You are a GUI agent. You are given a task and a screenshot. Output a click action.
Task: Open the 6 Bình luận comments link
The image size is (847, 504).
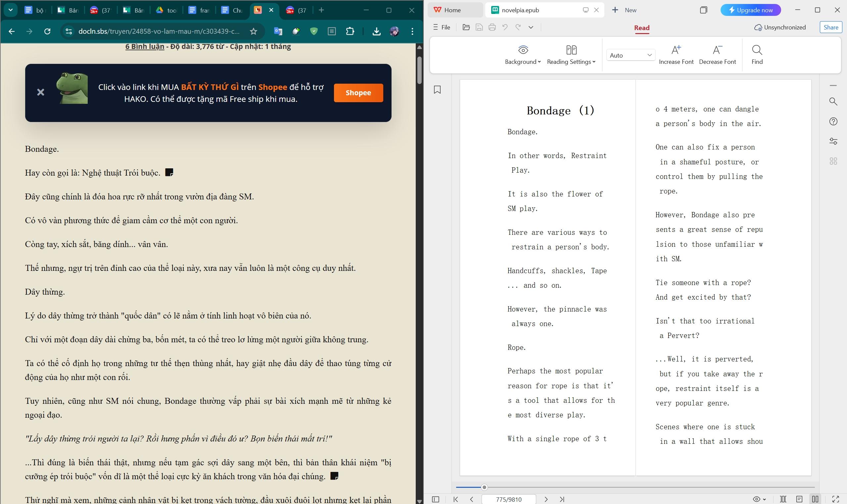click(144, 47)
